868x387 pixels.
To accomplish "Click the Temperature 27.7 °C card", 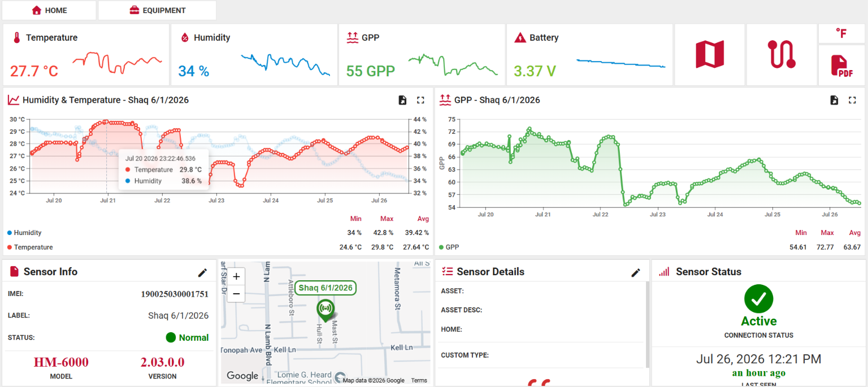I will [x=86, y=55].
